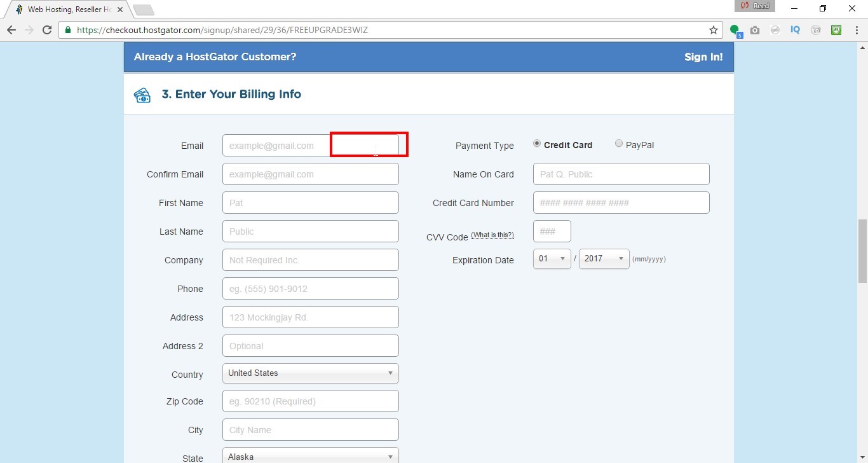This screenshot has height=463, width=868.
Task: Click the Last Name field
Action: pos(311,231)
